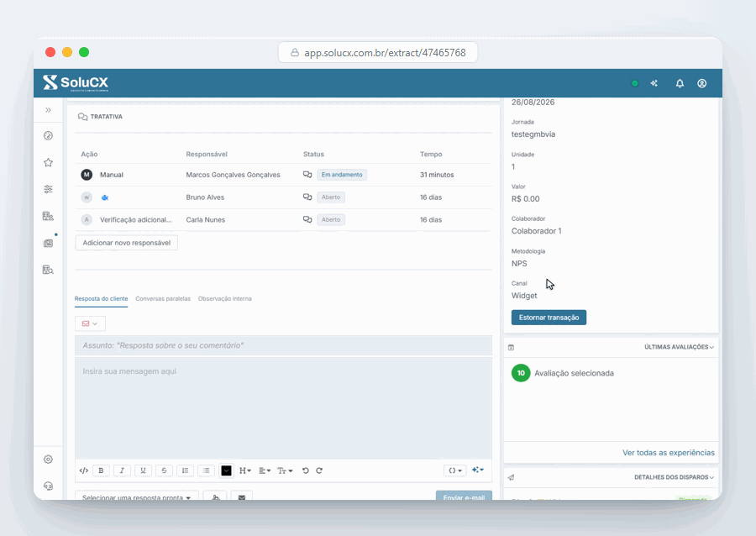
Task: Open the font size dropdown
Action: [285, 470]
